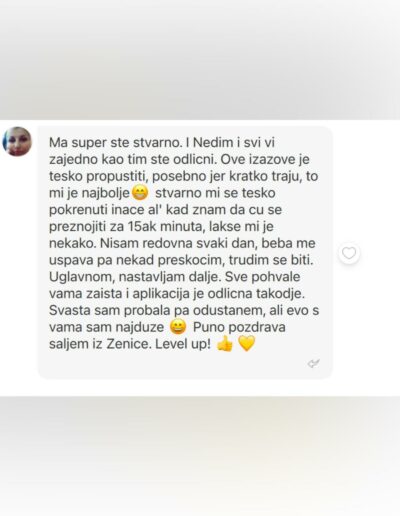Click the reply arrow icon in the bubble corner
The height and width of the screenshot is (516, 400).
pos(313,363)
